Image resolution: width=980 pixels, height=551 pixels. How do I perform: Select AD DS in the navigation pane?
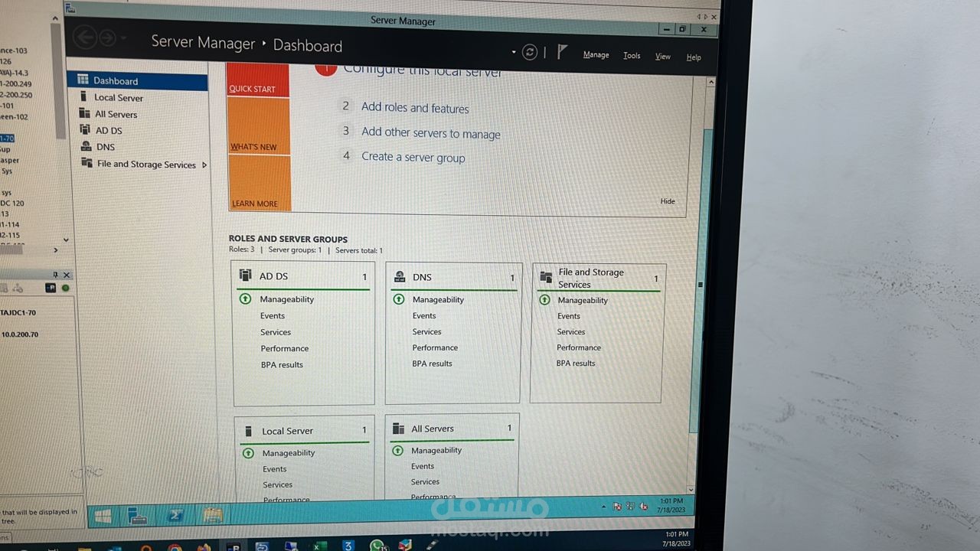[x=109, y=130]
